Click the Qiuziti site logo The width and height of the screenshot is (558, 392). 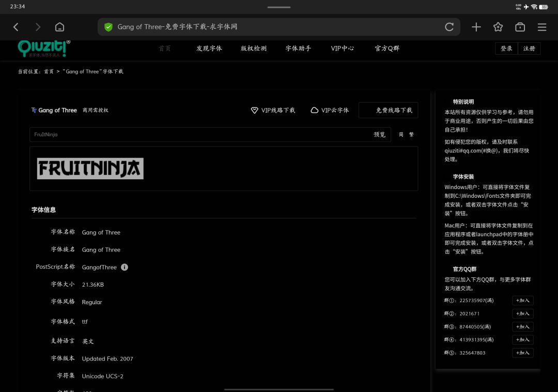point(44,49)
